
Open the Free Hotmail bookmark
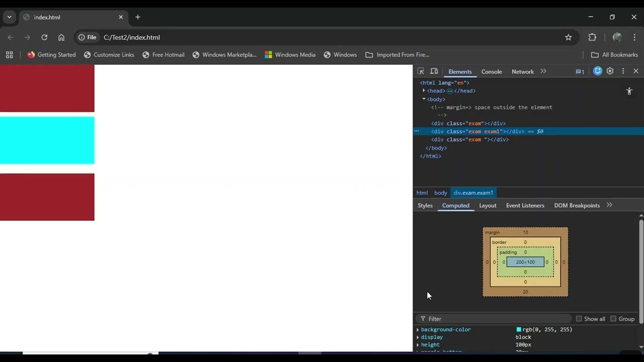point(164,55)
